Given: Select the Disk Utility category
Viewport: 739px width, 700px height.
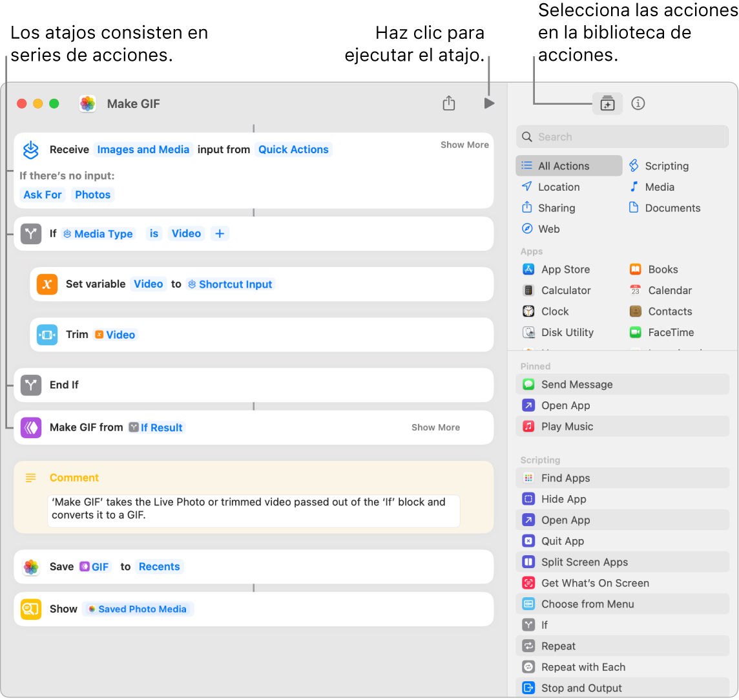Looking at the screenshot, I should 567,332.
